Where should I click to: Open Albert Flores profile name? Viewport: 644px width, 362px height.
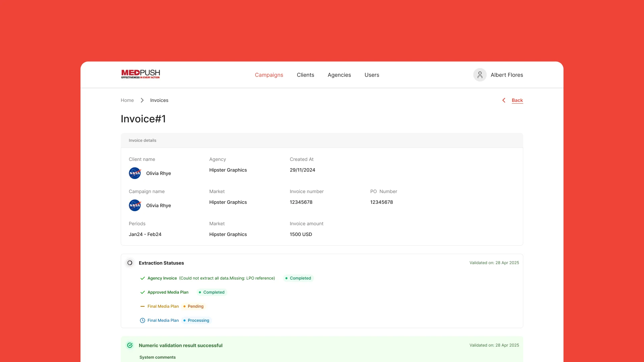click(507, 75)
